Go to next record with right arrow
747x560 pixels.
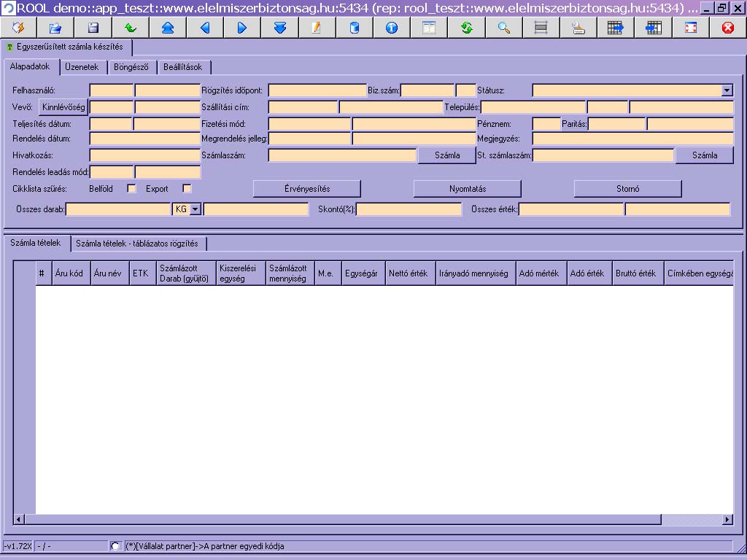[x=242, y=28]
